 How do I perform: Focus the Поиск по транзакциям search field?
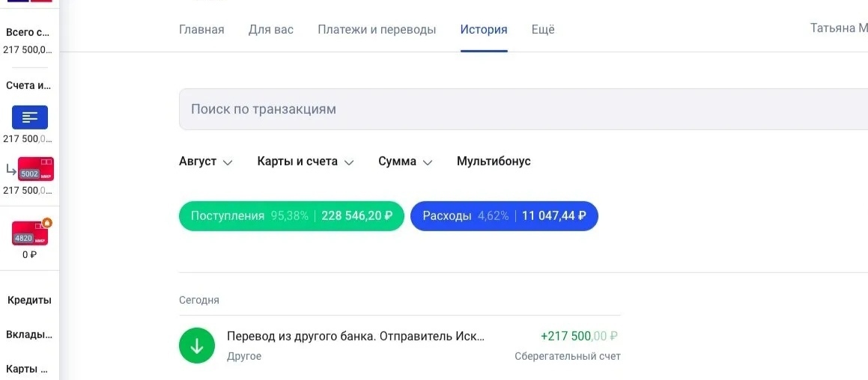coord(517,109)
